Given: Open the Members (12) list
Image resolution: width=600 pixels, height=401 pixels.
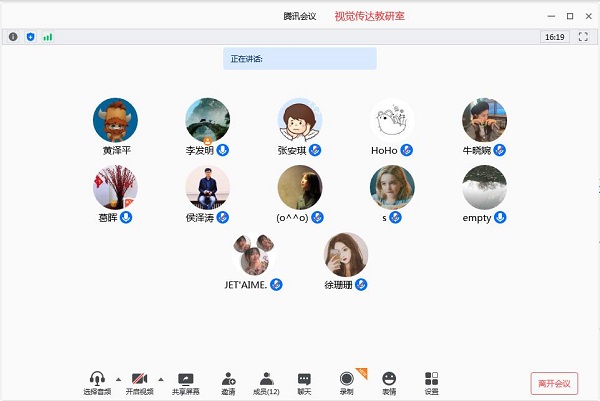Looking at the screenshot, I should pyautogui.click(x=266, y=380).
